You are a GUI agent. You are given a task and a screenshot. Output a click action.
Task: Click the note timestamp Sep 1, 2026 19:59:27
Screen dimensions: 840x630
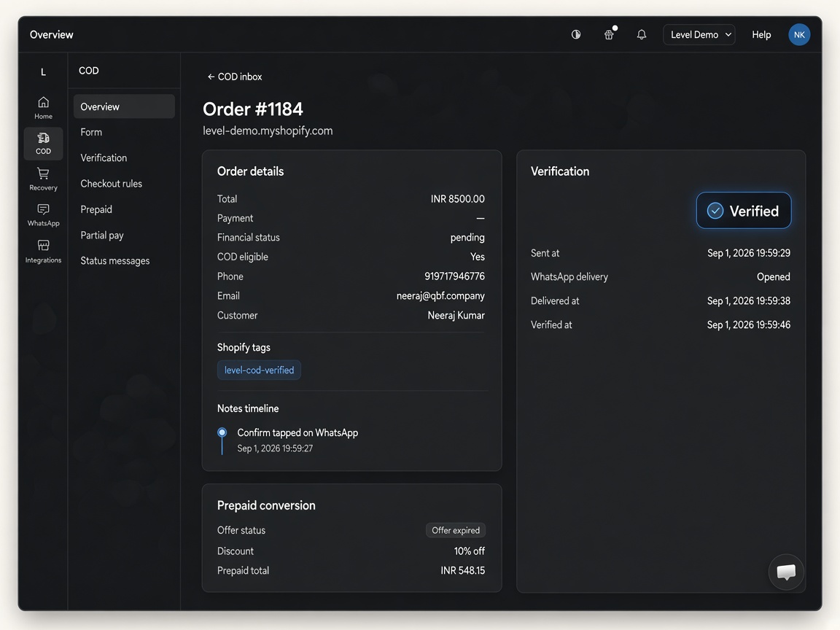(x=275, y=448)
